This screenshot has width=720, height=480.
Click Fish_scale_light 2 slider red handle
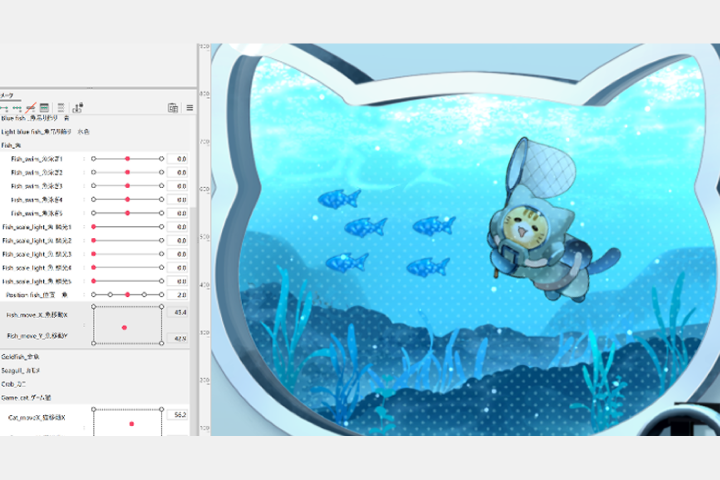pos(94,240)
